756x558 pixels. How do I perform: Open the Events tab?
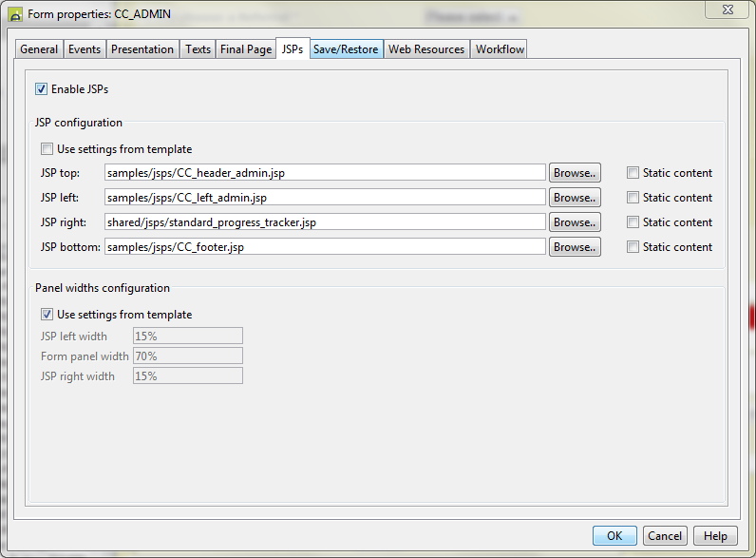(85, 49)
